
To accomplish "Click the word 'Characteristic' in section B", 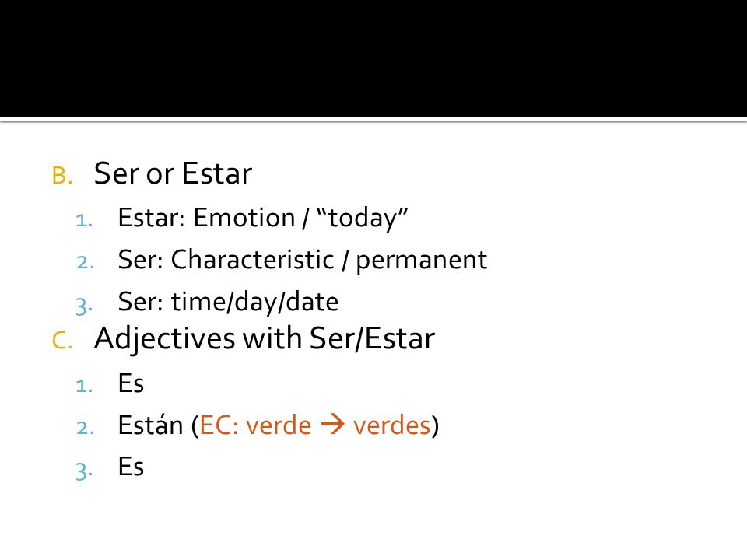I will point(252,260).
